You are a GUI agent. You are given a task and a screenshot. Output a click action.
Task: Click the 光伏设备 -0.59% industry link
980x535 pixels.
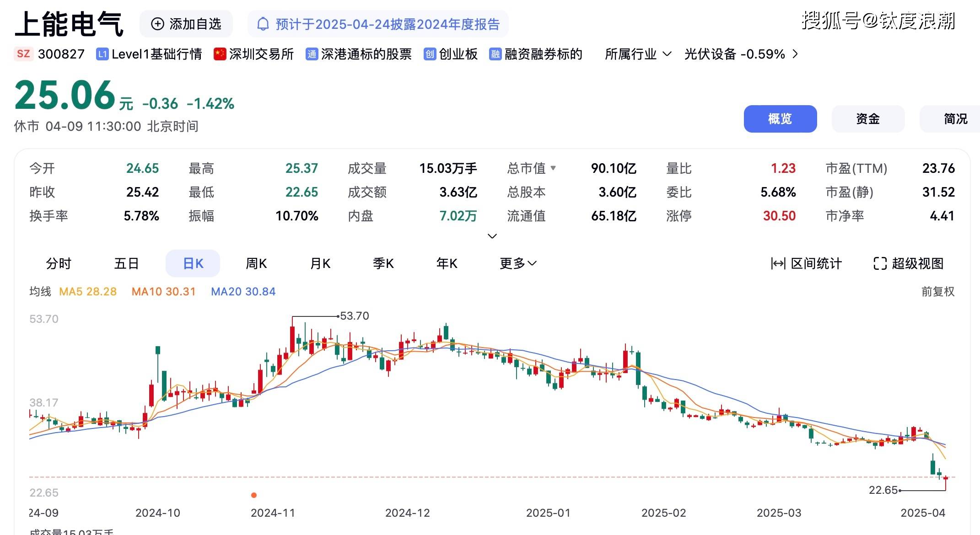(741, 54)
